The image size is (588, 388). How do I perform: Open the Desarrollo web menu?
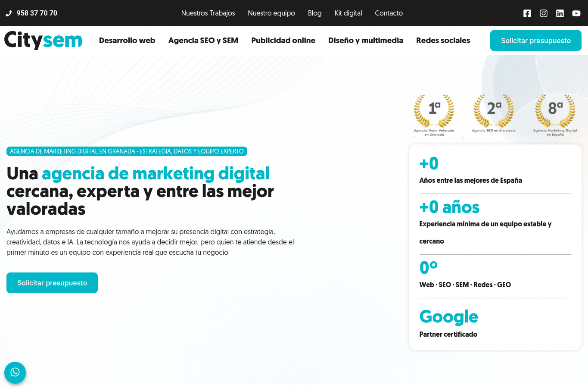tap(127, 41)
